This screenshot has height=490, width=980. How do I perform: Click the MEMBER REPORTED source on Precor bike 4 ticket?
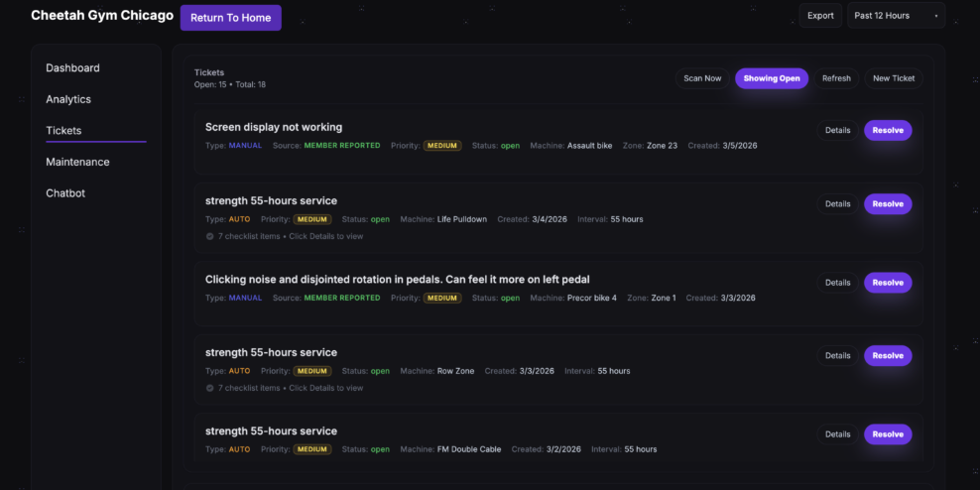(x=342, y=299)
